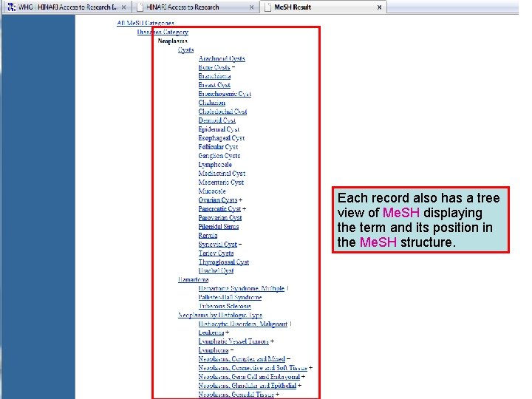Open Neoplasms, Gonadal Tissue link

click(236, 395)
